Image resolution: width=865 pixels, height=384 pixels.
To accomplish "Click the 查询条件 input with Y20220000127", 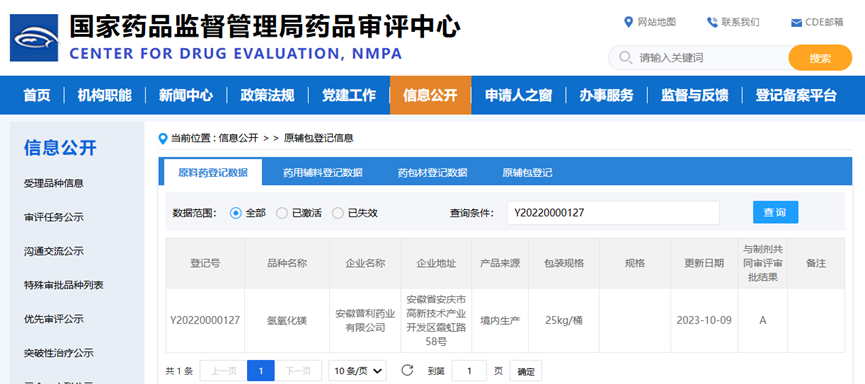I will tap(613, 213).
